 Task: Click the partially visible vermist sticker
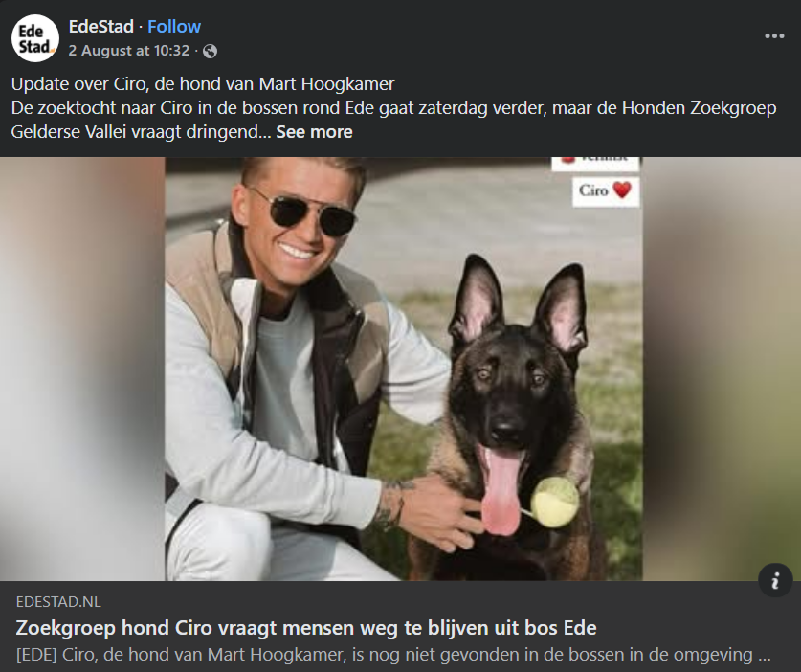[595, 163]
